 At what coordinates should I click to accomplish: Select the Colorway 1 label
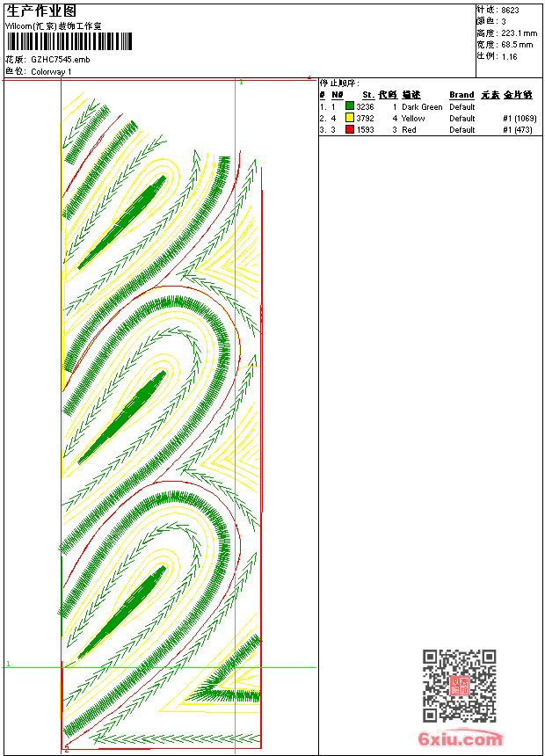click(x=51, y=72)
